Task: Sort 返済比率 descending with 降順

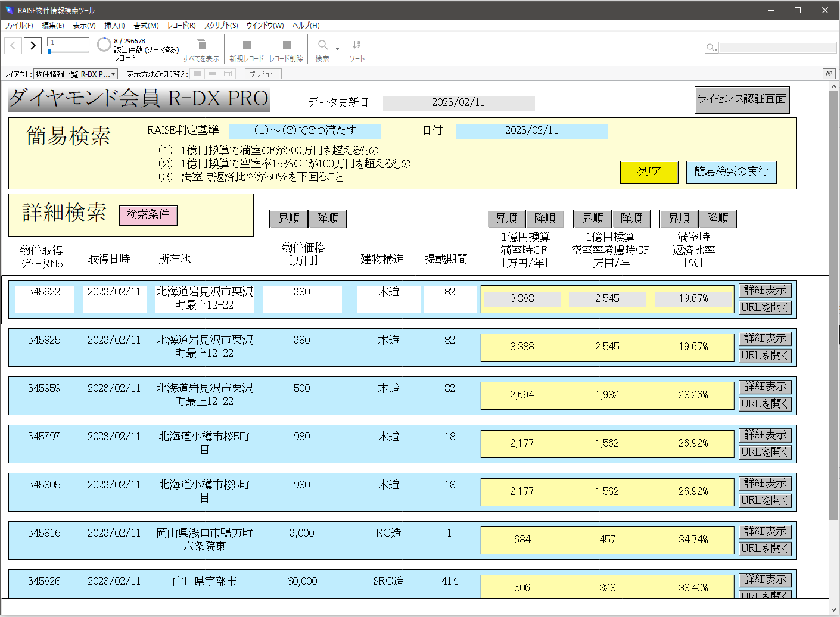Action: pos(717,219)
